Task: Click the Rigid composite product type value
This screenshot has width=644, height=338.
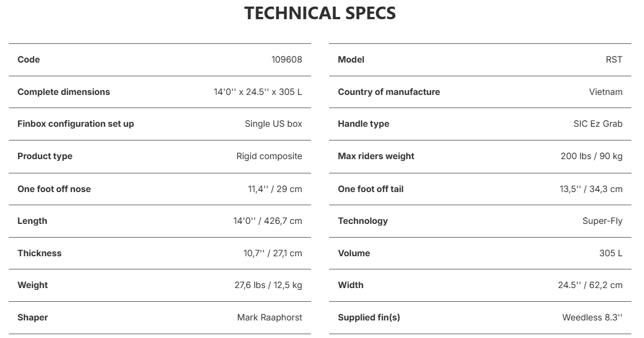Action: tap(269, 156)
